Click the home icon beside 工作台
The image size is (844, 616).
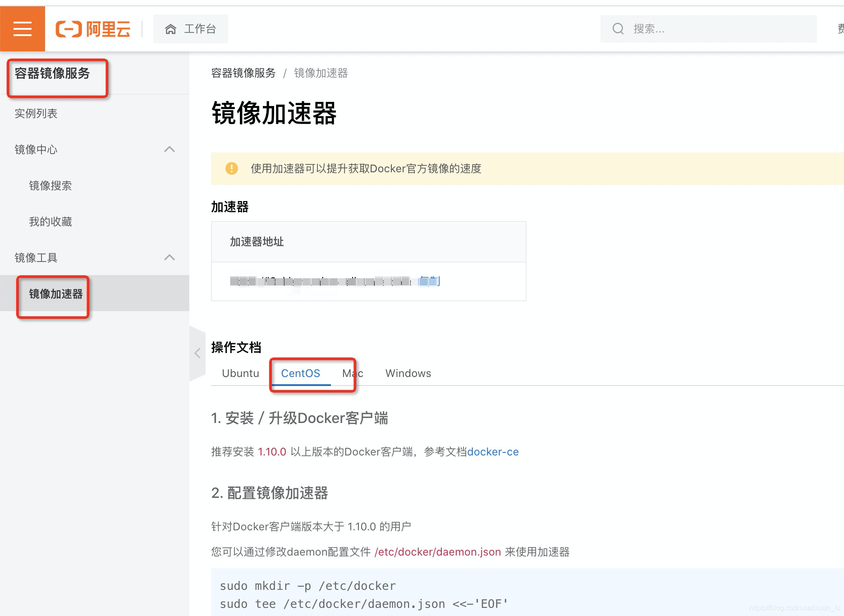coord(170,29)
